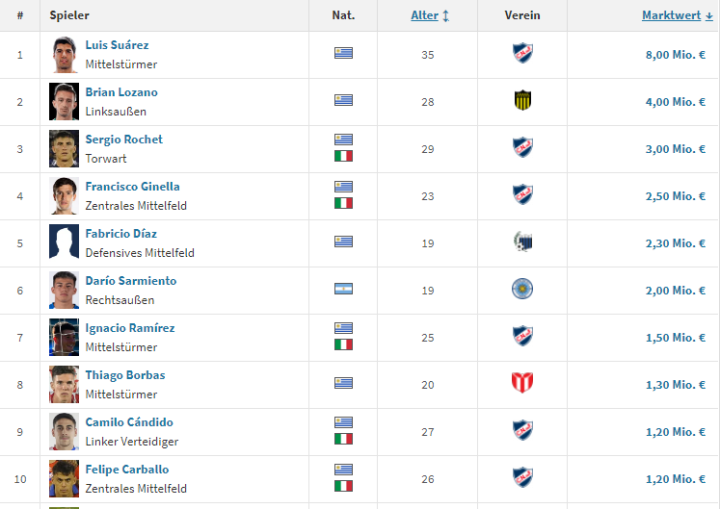The width and height of the screenshot is (720, 509).
Task: Click Sergio Rochet's portrait thumbnail
Action: (x=64, y=148)
